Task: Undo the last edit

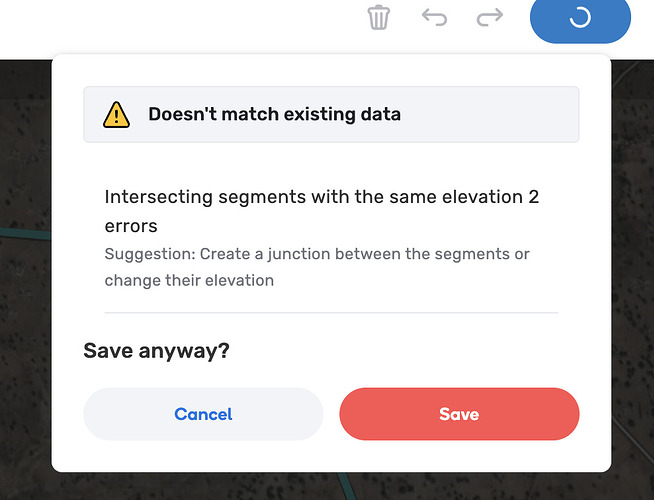Action: [434, 18]
